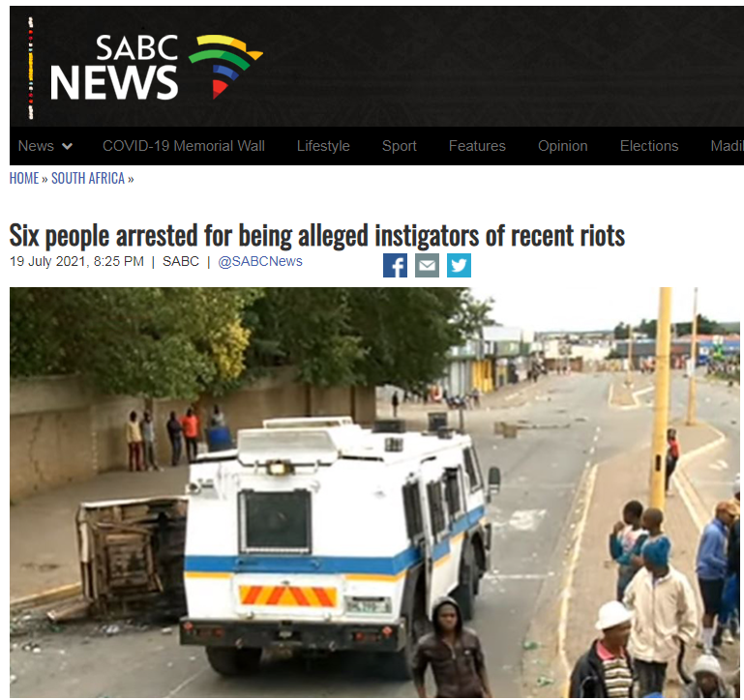Screen dimensions: 744x700
Task: Click the HOME breadcrumb link
Action: click(24, 178)
